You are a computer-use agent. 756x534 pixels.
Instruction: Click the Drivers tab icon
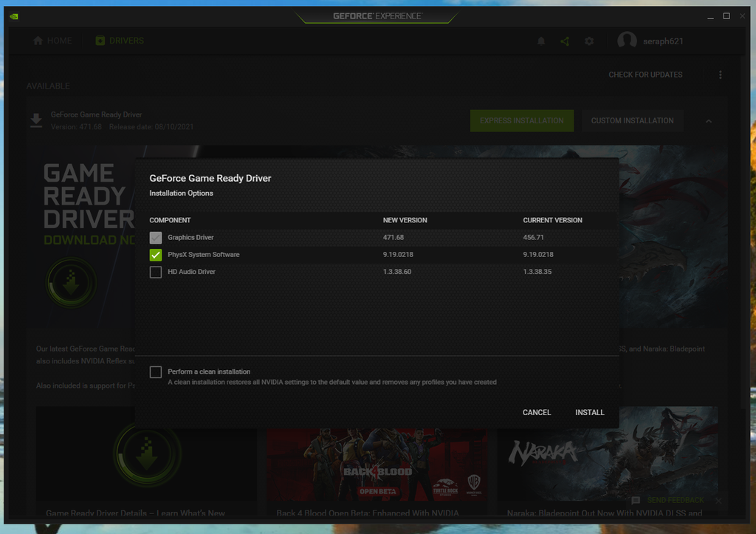(x=100, y=40)
